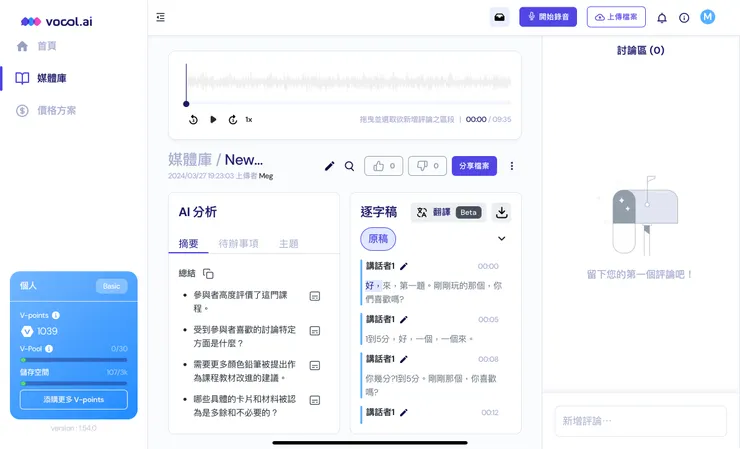This screenshot has width=740, height=449.
Task: Click the V-Pool info icon
Action: coord(49,349)
